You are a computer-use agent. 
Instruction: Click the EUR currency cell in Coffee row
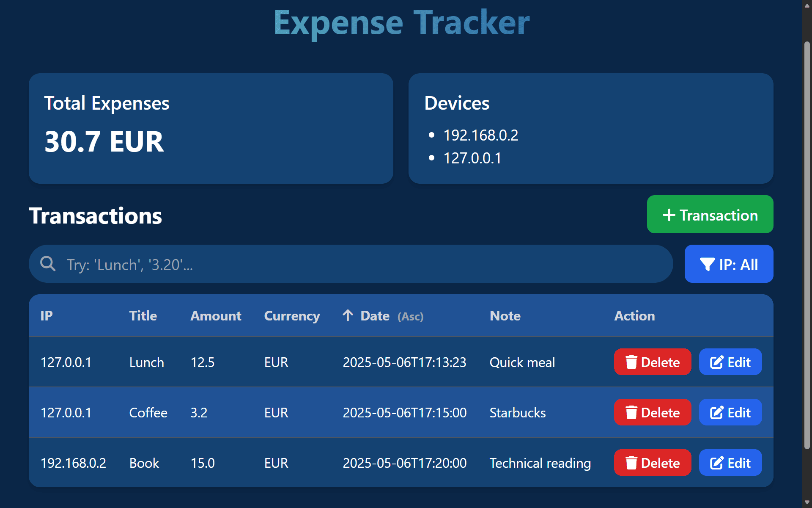[276, 413]
